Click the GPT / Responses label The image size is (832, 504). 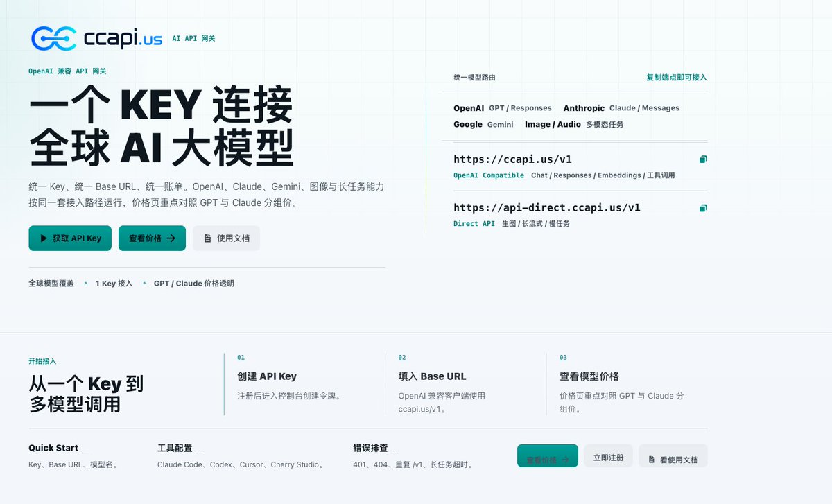point(520,108)
